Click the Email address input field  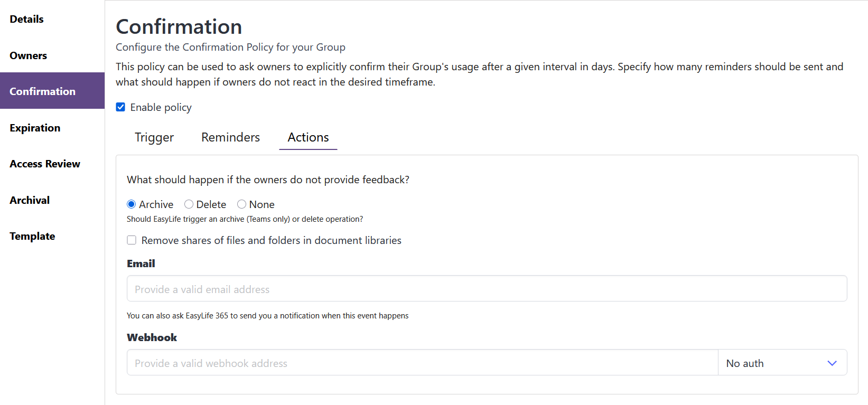click(486, 289)
